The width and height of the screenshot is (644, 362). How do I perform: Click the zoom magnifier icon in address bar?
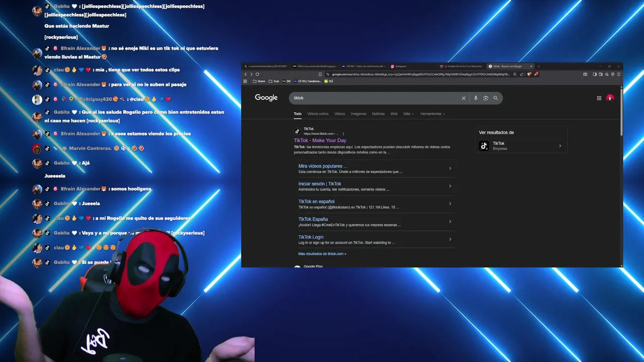(515, 74)
